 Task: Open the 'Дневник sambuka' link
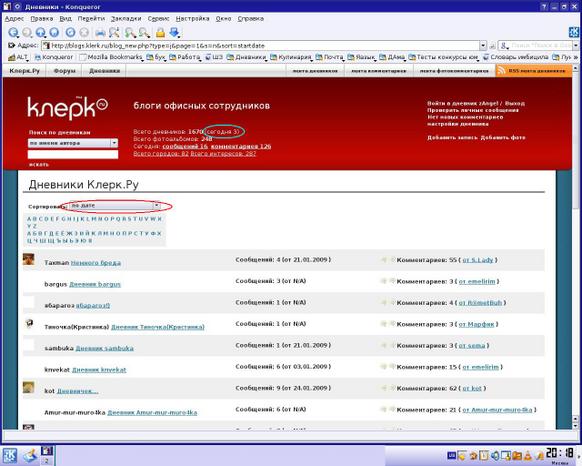[x=105, y=348]
